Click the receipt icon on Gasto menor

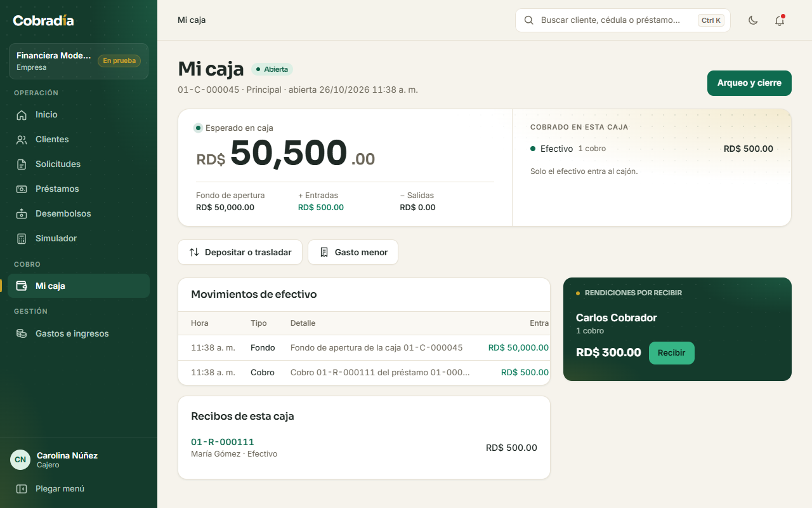pyautogui.click(x=324, y=252)
